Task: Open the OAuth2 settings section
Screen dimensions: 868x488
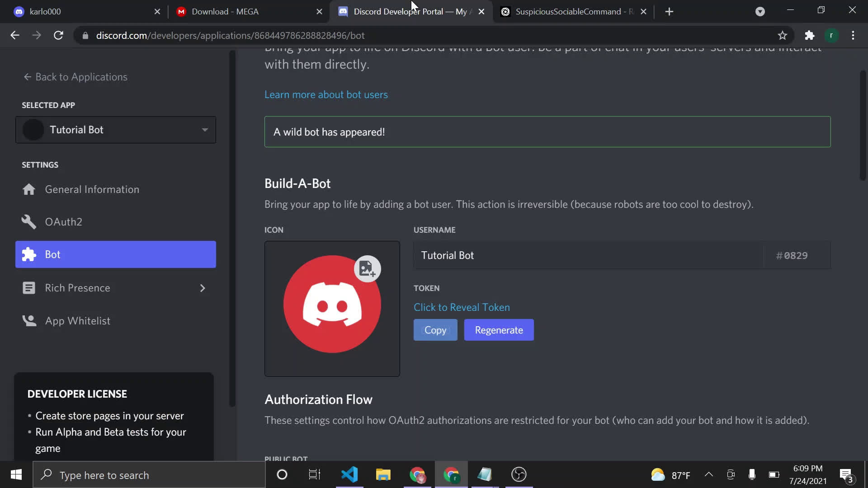Action: point(63,222)
